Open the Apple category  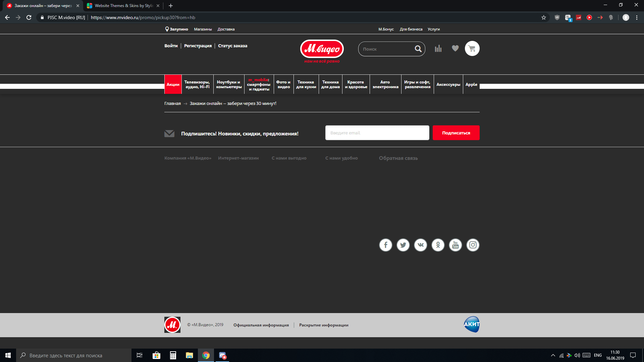pos(471,84)
